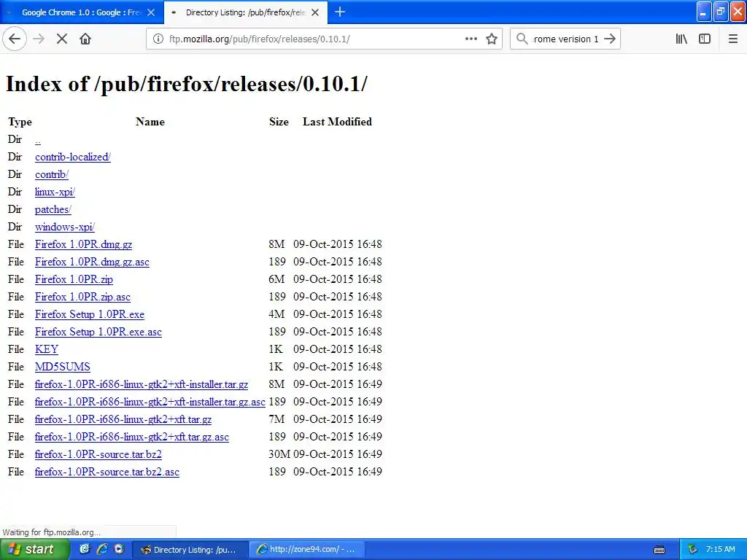
Task: Download Firefox 1.0PR.dmg.gz
Action: (83, 244)
